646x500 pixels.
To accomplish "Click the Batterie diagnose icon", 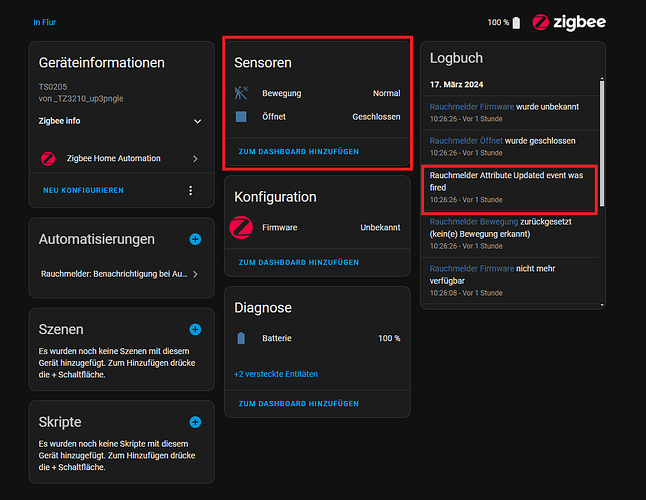I will click(x=241, y=338).
